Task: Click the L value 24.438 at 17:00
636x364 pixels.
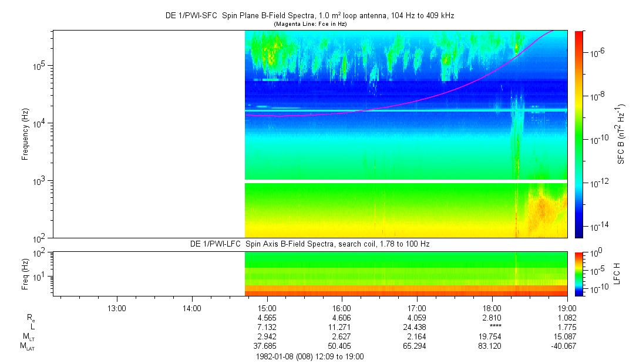Action: (416, 327)
